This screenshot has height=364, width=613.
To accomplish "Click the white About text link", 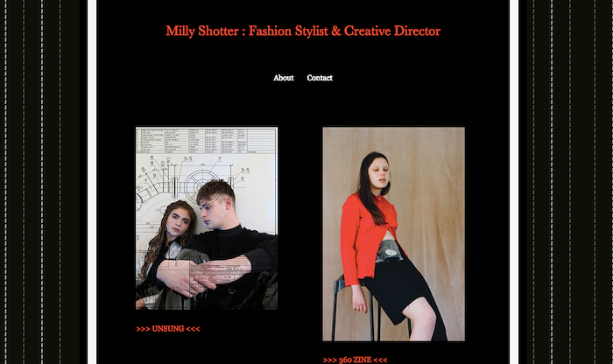I will (x=284, y=78).
